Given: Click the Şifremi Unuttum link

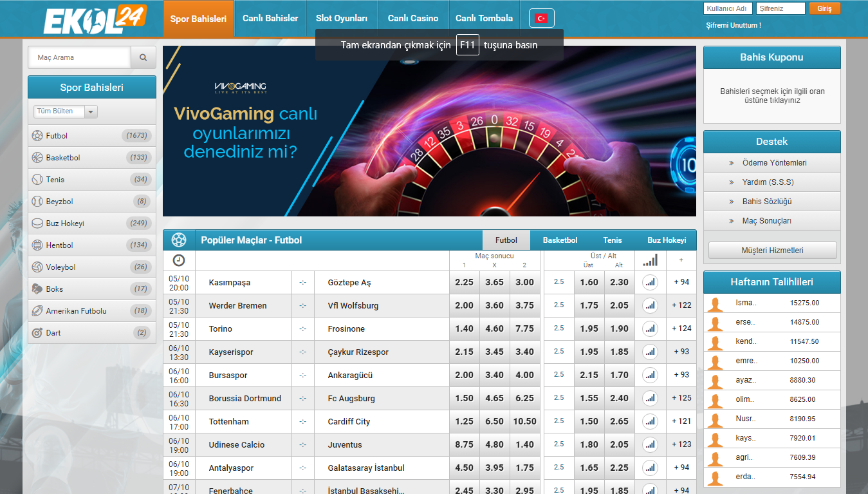Looking at the screenshot, I should (733, 26).
